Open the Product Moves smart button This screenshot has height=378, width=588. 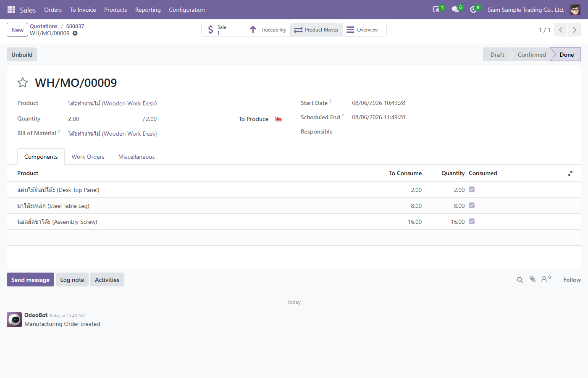click(x=317, y=30)
